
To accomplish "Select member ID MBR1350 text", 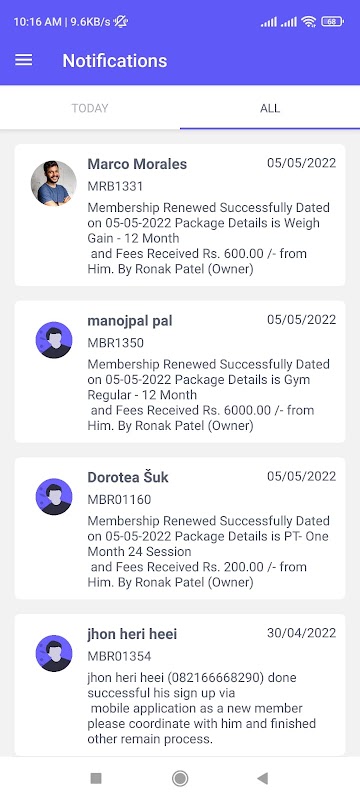I will (116, 343).
